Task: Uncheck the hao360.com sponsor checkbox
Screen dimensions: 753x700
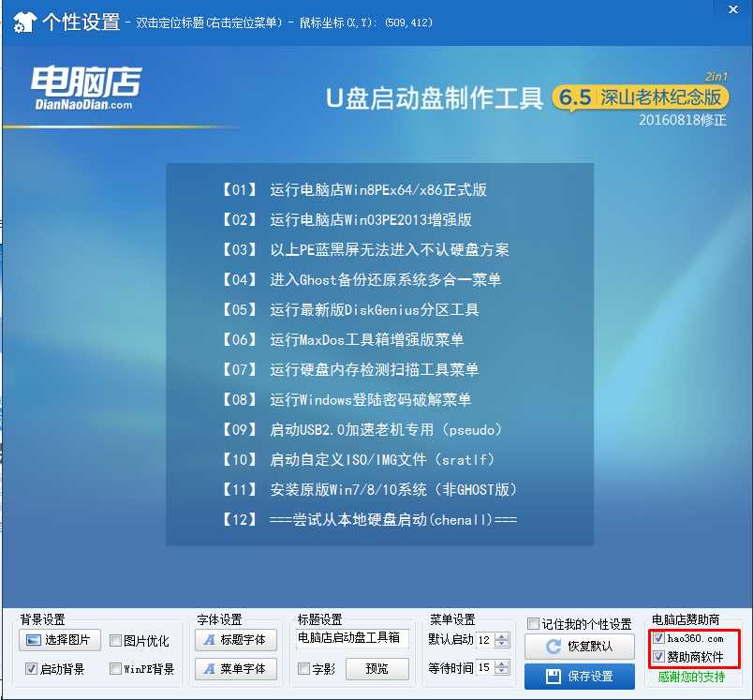Action: point(659,638)
